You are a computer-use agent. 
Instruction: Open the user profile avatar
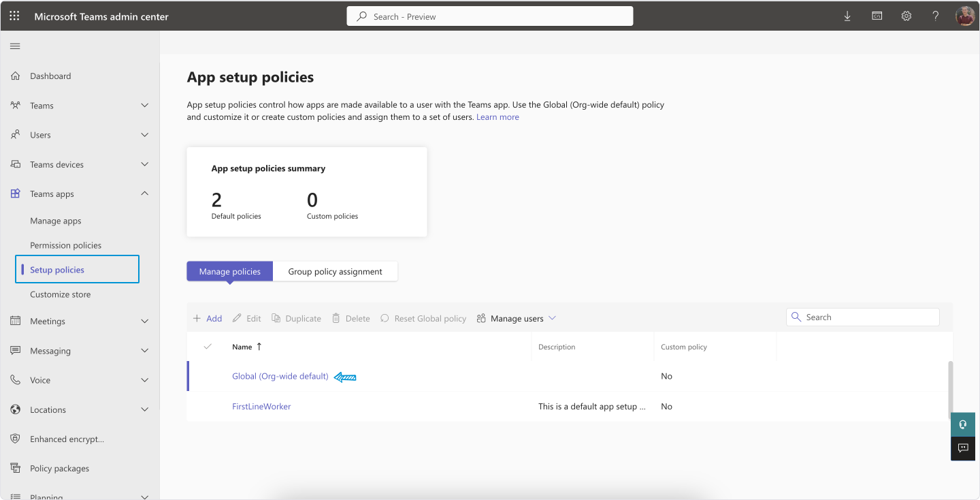965,16
